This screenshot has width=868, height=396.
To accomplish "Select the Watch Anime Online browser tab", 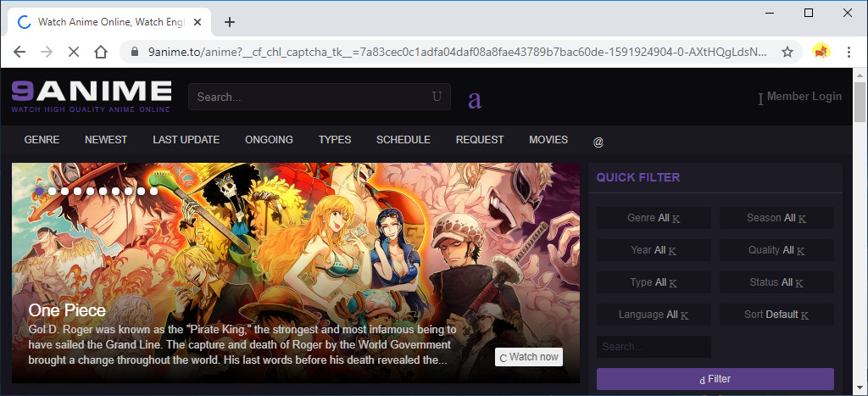I will pyautogui.click(x=111, y=22).
